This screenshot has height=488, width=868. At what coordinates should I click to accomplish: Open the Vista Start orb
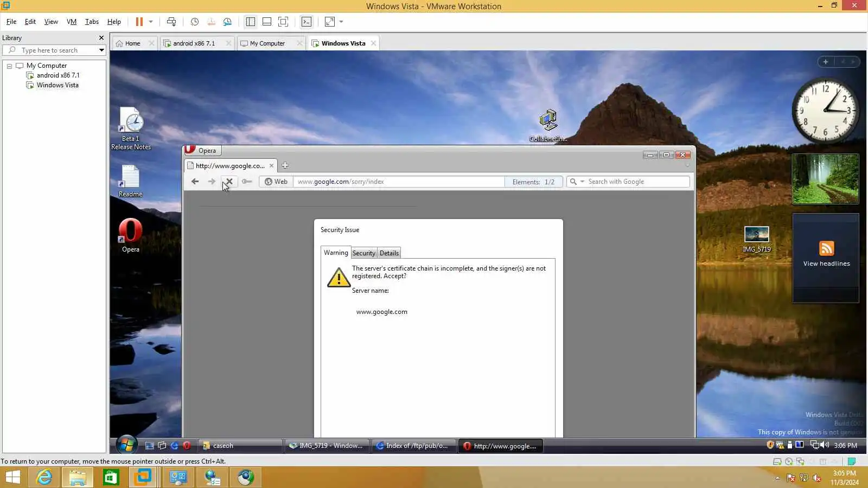tap(126, 445)
